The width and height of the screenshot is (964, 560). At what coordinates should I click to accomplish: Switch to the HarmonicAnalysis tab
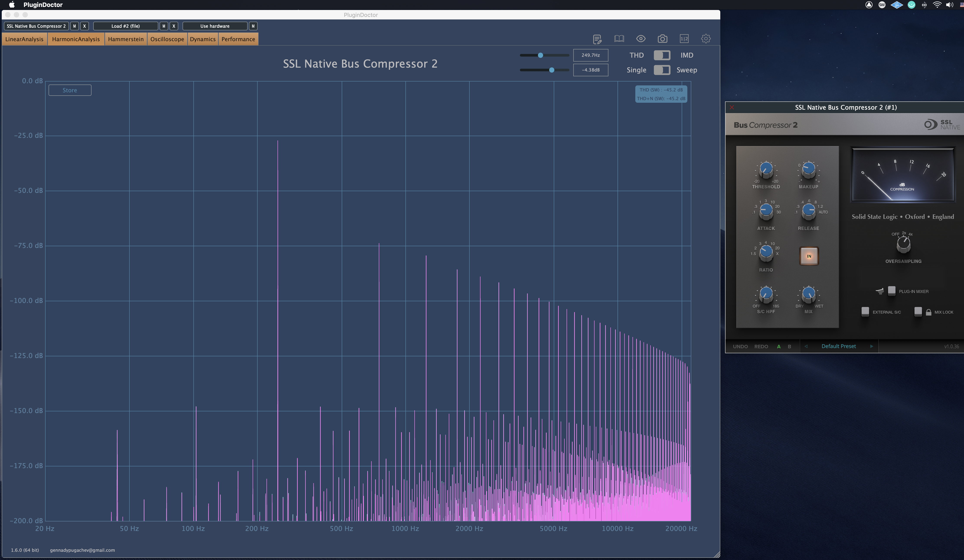coord(76,39)
